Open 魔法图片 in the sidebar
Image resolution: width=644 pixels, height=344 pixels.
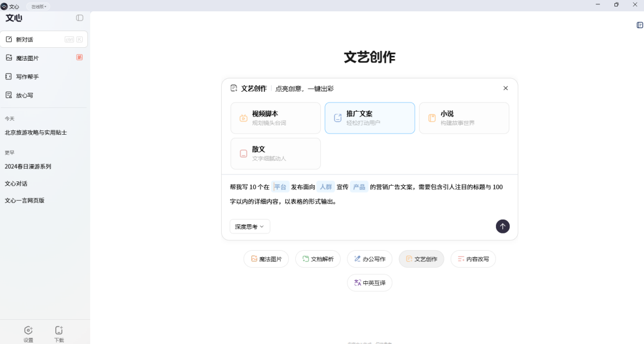27,58
